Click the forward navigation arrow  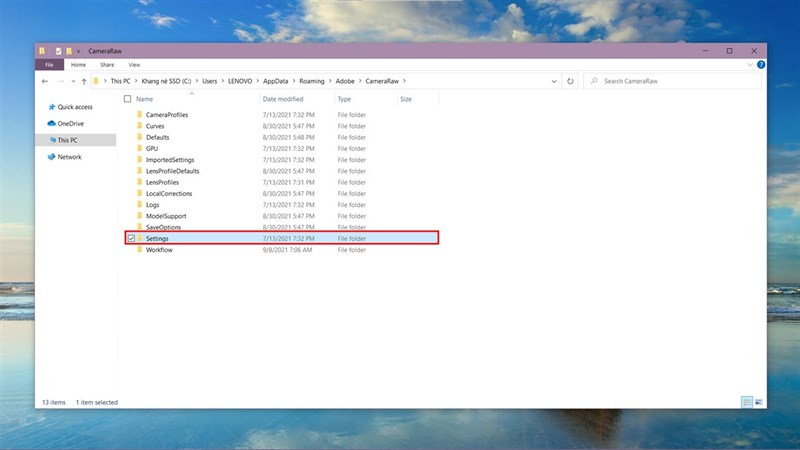click(61, 81)
